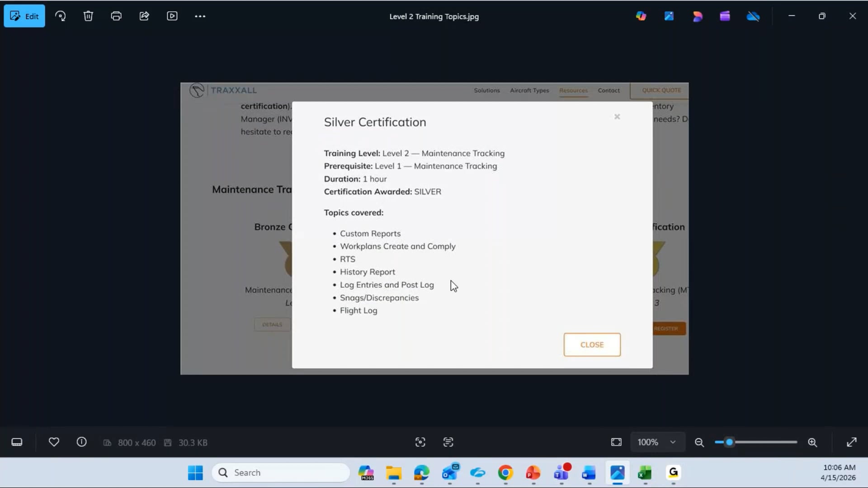Click the scan text icon
The width and height of the screenshot is (868, 488).
click(x=448, y=442)
